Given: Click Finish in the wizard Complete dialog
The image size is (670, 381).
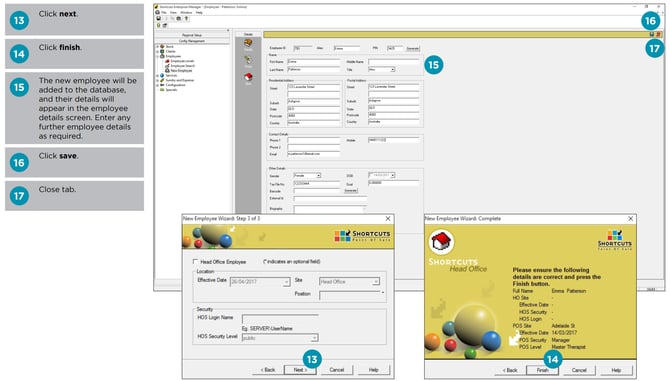Looking at the screenshot, I should (542, 370).
